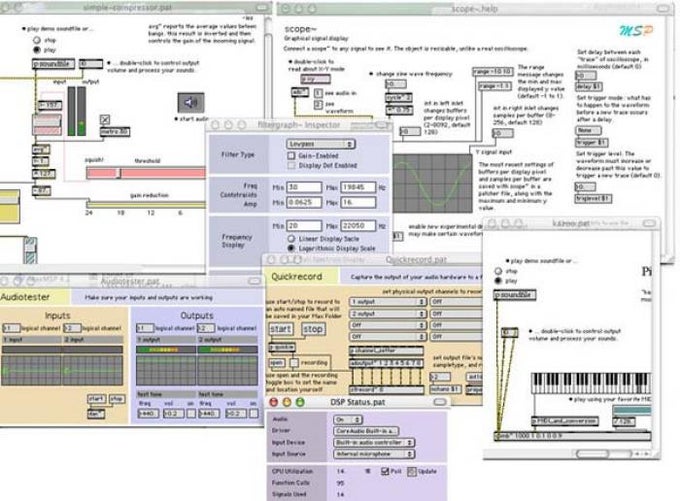The image size is (680, 501).
Task: Open the Driver CoreAudio dropdown
Action: pyautogui.click(x=366, y=431)
